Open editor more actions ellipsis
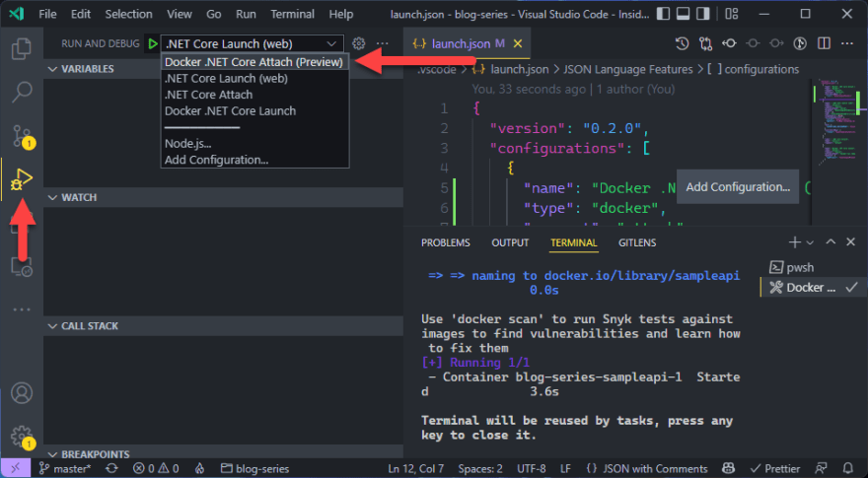Image resolution: width=868 pixels, height=478 pixels. click(x=847, y=43)
